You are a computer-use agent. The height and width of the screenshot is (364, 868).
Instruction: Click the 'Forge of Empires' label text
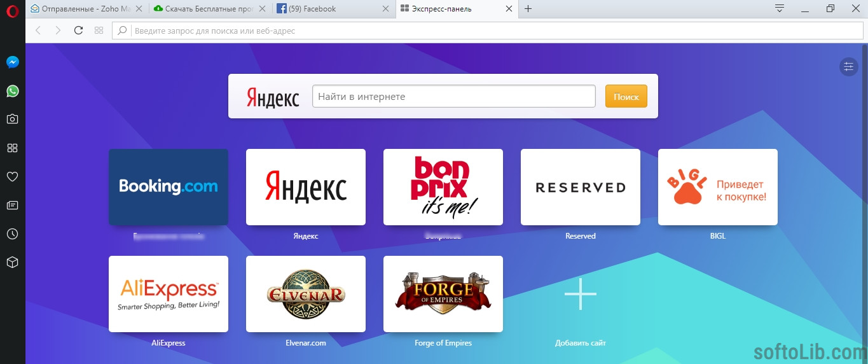443,343
